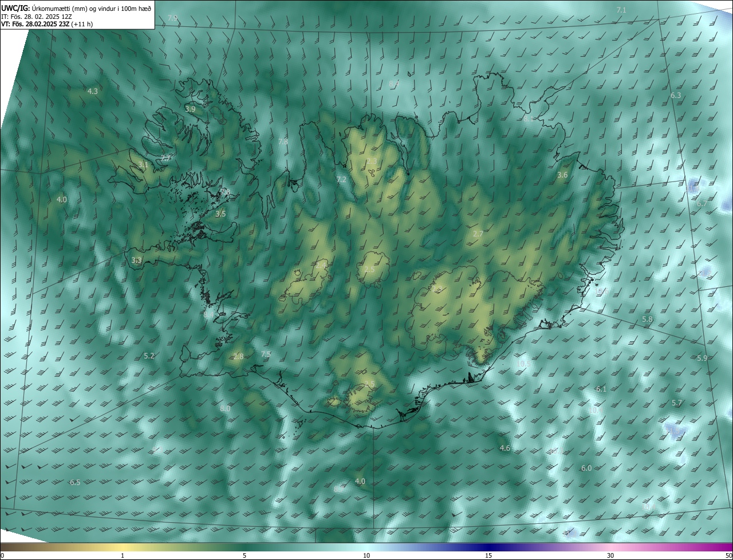Click the "VT: Fös. 28.02.2025 23Z (+11 h)" line
This screenshot has height=560, width=733.
tap(47, 24)
